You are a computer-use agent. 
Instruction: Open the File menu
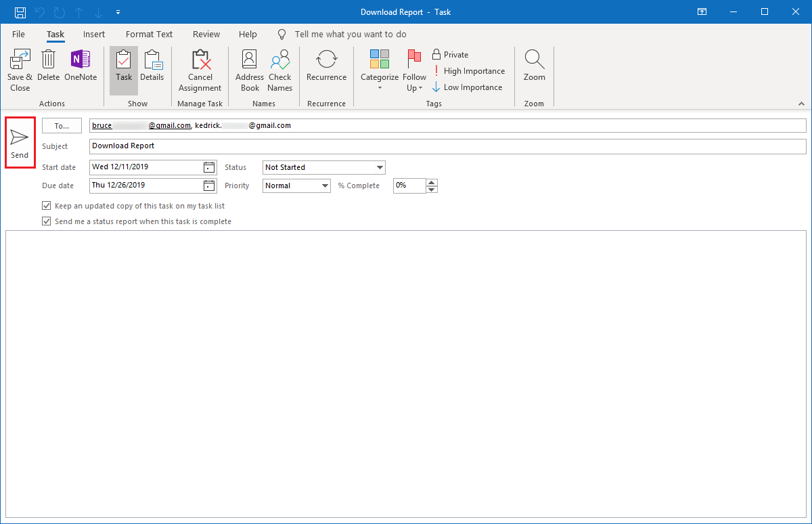point(18,34)
